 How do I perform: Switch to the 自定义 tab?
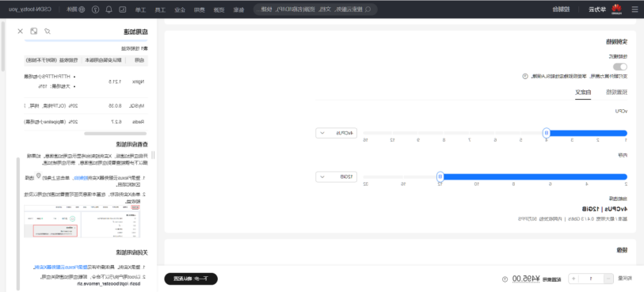pos(583,92)
